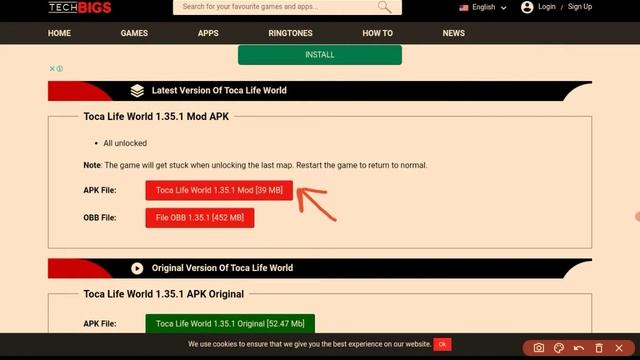This screenshot has height=360, width=640.
Task: Click the cookie notice message text
Action: coord(309,344)
